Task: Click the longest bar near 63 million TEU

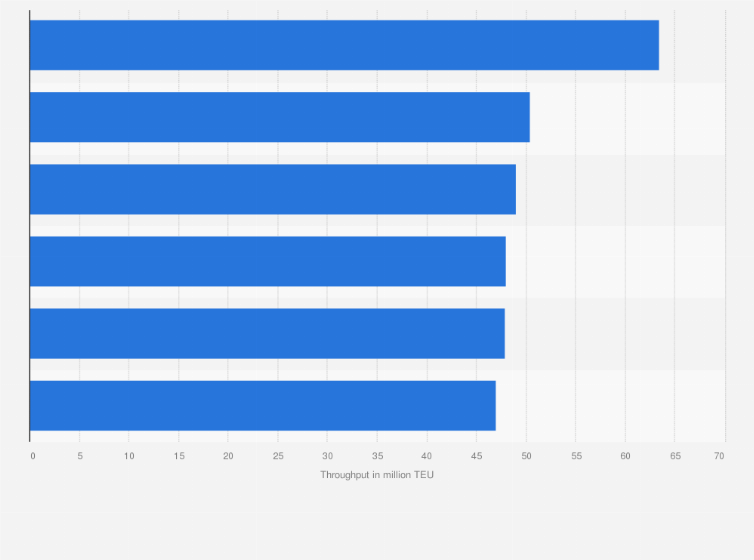Action: tap(344, 45)
